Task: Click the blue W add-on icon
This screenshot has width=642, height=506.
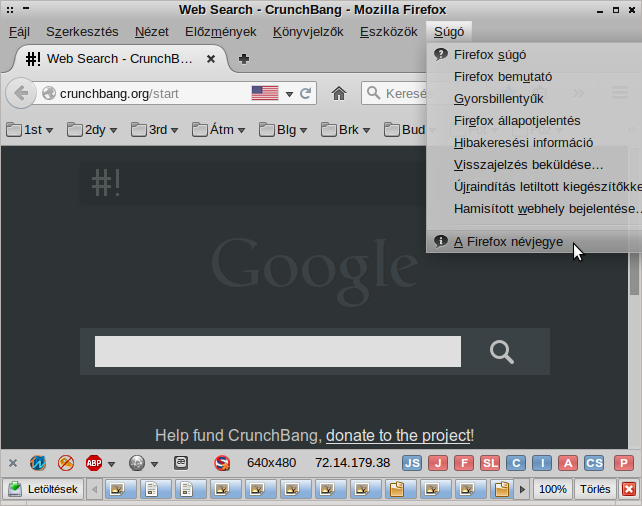Action: (x=38, y=463)
